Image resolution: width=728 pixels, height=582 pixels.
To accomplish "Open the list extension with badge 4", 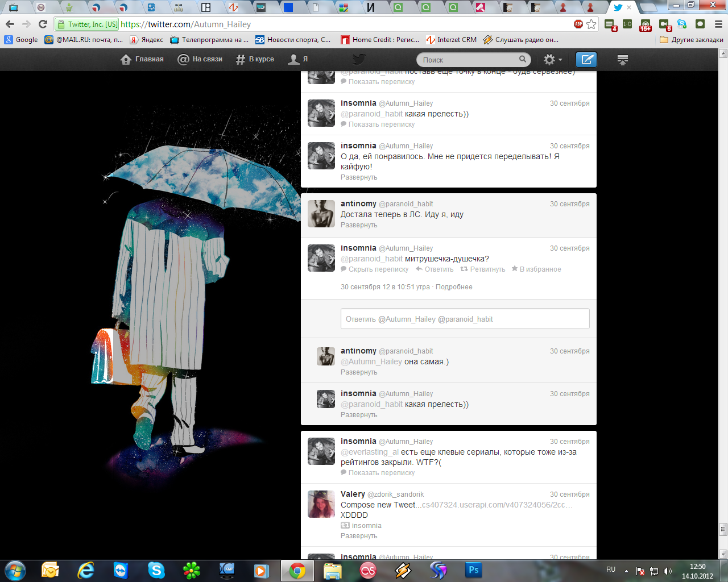I will pos(610,25).
